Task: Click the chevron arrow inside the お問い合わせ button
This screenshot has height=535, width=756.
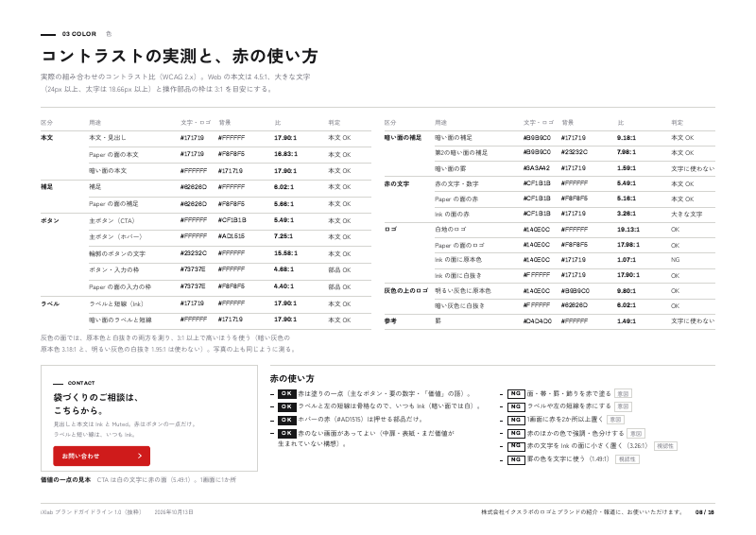Action: click(x=140, y=456)
